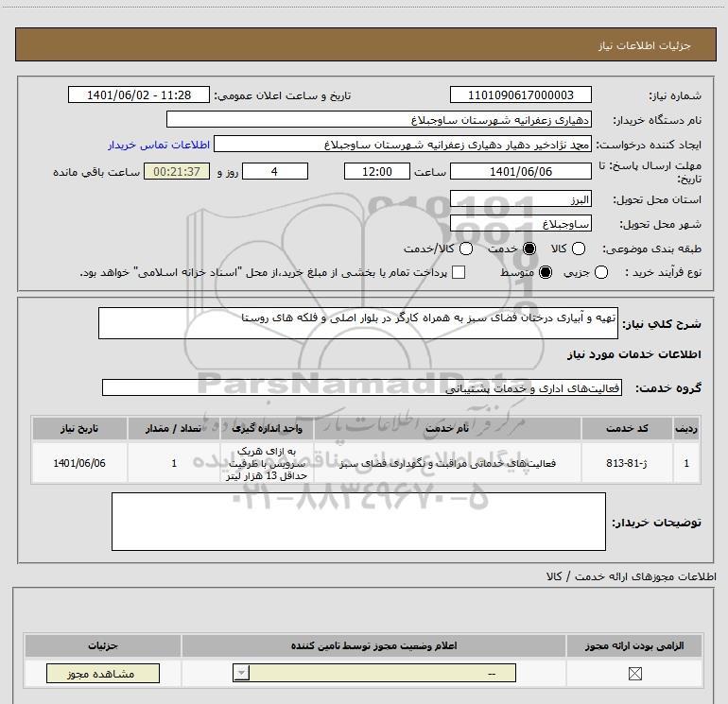Click the green space maintenance service name cell
The width and height of the screenshot is (728, 704).
click(x=447, y=463)
